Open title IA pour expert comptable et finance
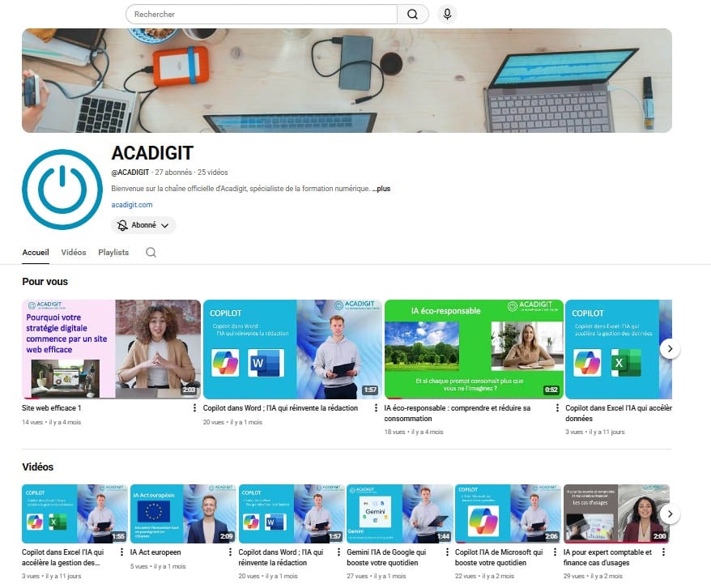 (x=607, y=557)
